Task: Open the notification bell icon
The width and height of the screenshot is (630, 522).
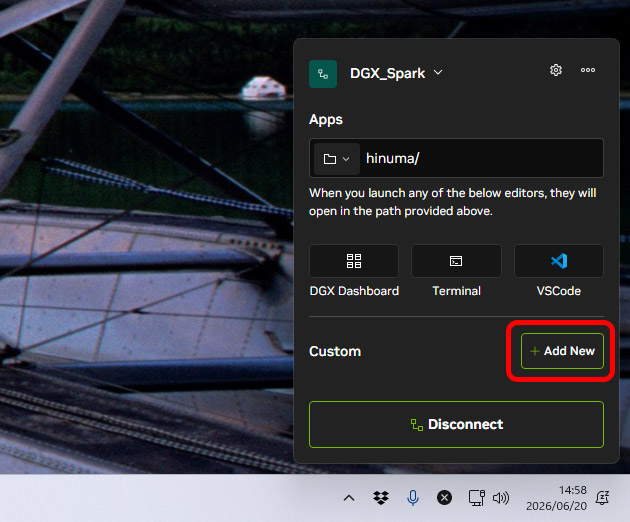Action: [602, 498]
